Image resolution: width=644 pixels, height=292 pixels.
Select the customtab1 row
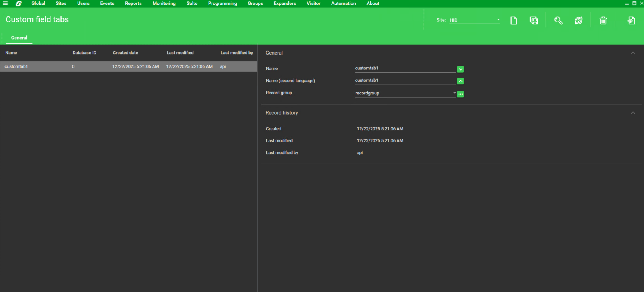tap(128, 66)
